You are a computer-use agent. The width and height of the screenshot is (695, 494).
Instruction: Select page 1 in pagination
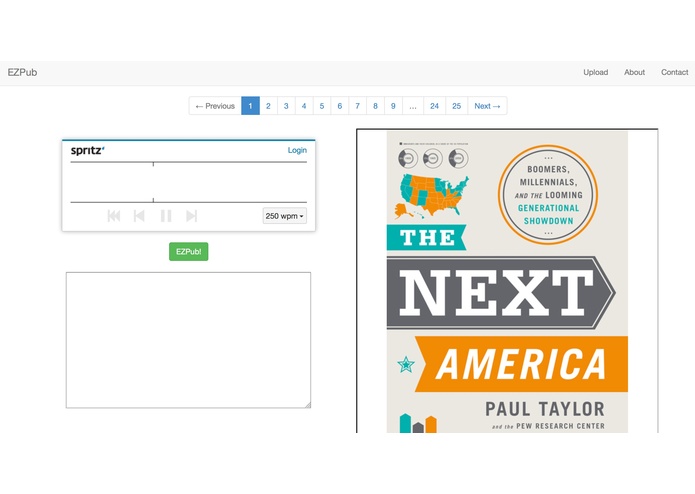pos(250,106)
